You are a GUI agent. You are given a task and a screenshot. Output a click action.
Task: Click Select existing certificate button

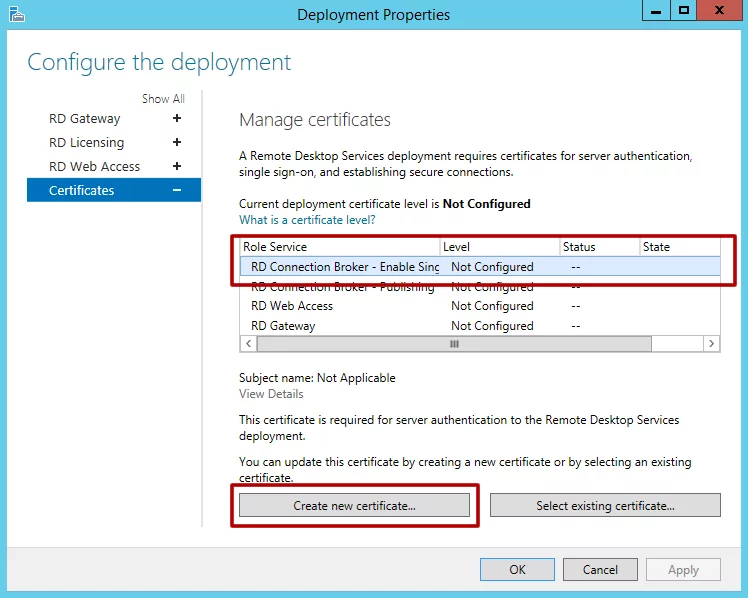pos(605,505)
